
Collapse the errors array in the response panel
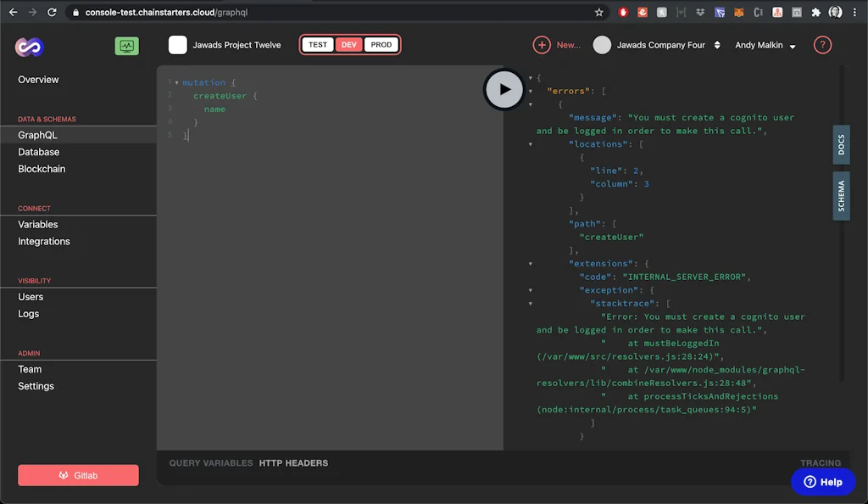point(532,91)
